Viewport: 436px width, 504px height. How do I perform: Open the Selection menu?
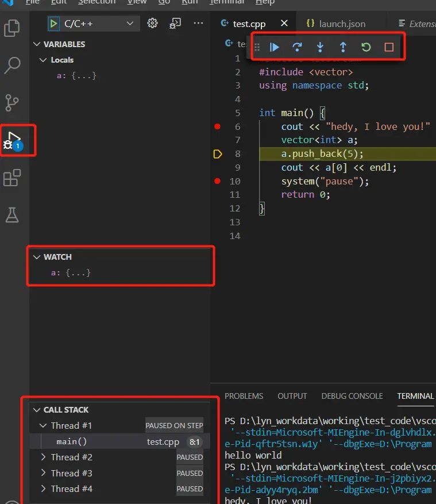click(x=97, y=2)
